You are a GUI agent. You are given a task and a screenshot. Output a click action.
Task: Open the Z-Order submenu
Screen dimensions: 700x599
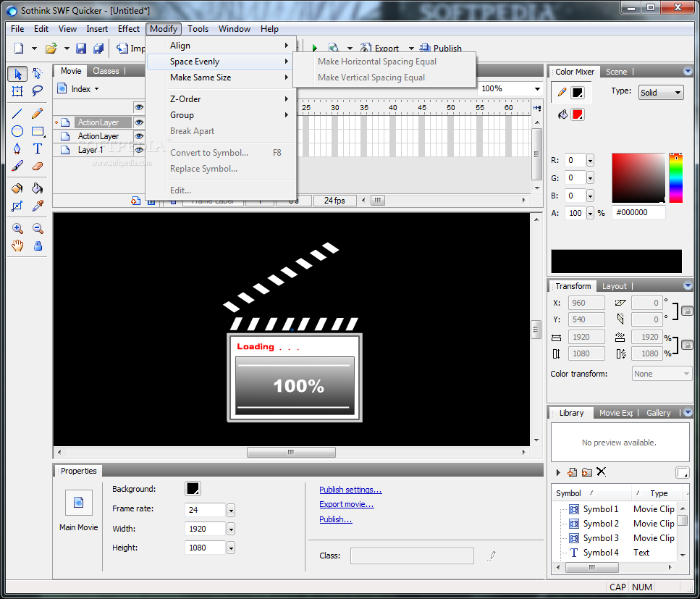(221, 99)
